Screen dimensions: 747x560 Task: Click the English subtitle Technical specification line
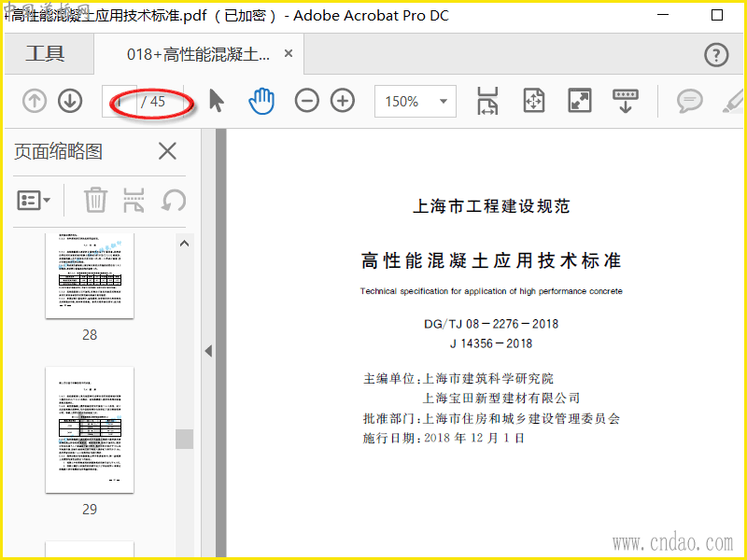491,291
